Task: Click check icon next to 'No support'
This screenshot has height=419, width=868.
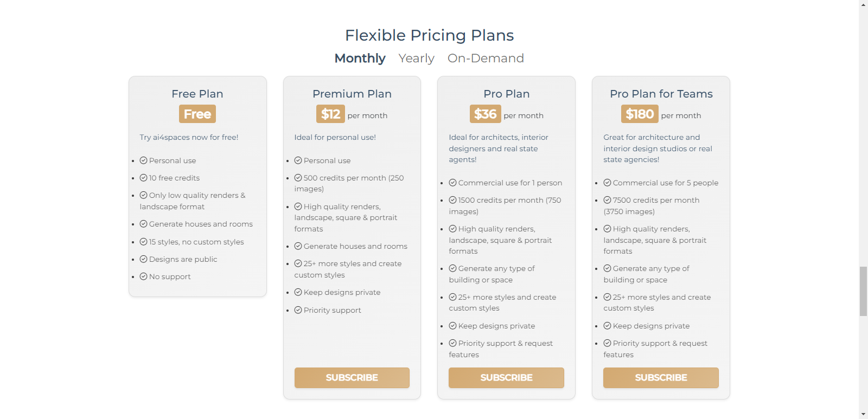Action: tap(144, 276)
